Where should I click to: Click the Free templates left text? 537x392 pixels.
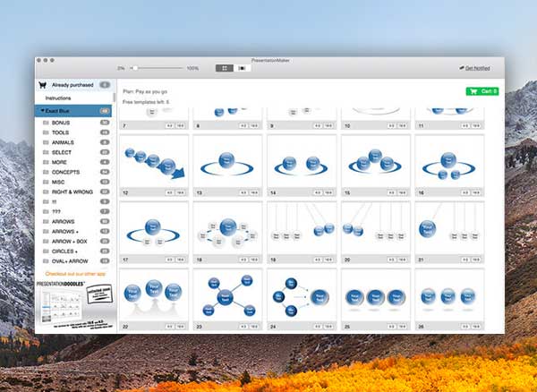click(146, 102)
